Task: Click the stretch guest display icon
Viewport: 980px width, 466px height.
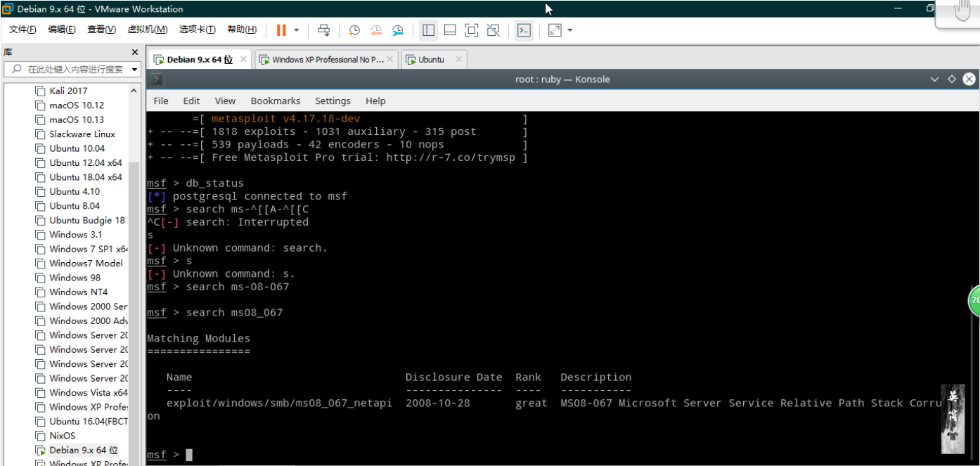Action: [x=555, y=30]
